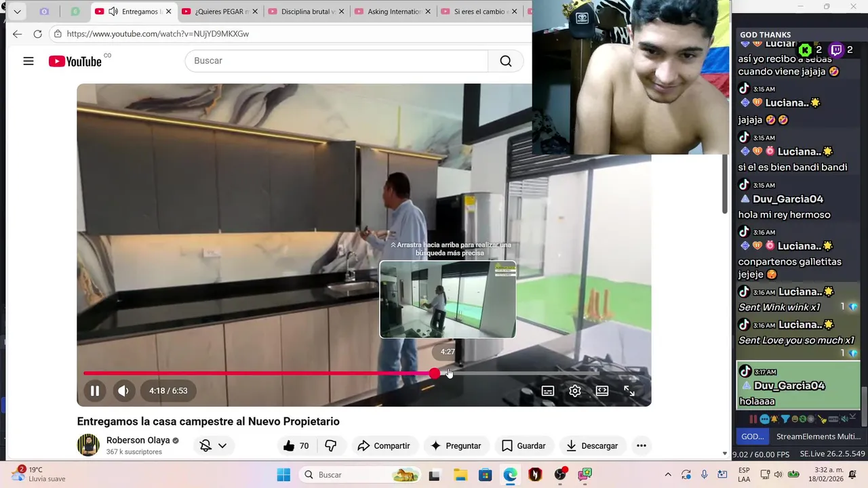The image size is (868, 488).
Task: Open the blue chat bubble icon
Action: [x=765, y=419]
